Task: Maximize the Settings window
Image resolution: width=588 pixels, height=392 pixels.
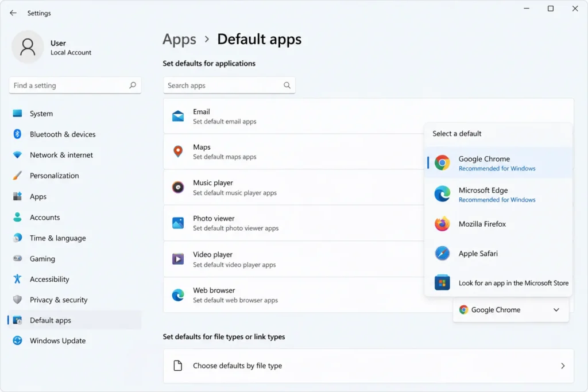Action: [551, 8]
